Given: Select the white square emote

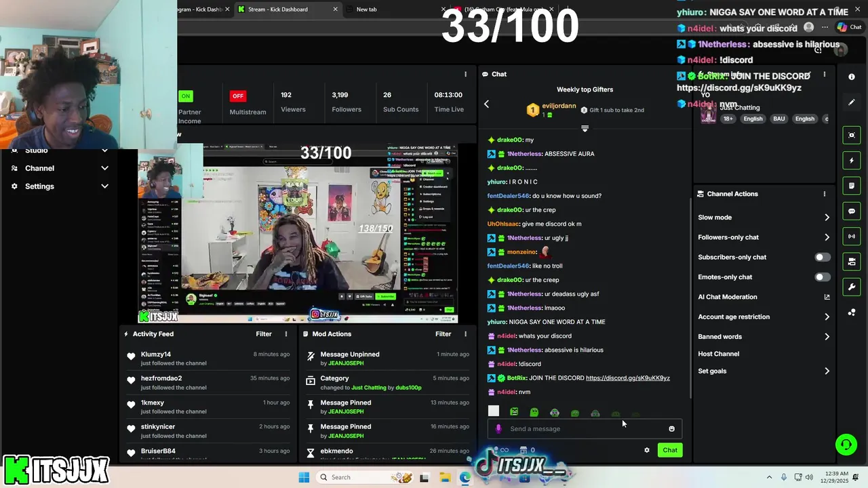Looking at the screenshot, I should point(494,411).
